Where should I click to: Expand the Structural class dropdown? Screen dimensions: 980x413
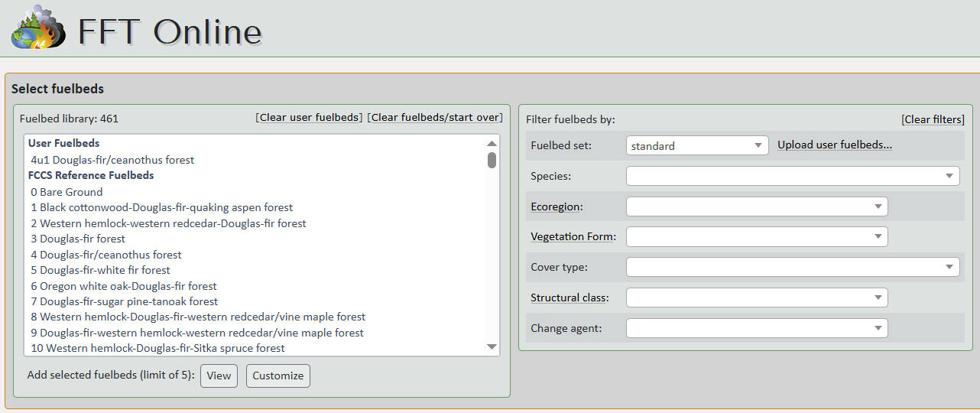[x=756, y=298]
